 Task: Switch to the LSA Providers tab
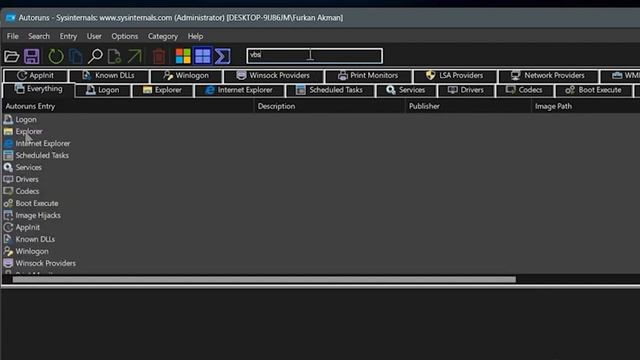click(x=455, y=76)
